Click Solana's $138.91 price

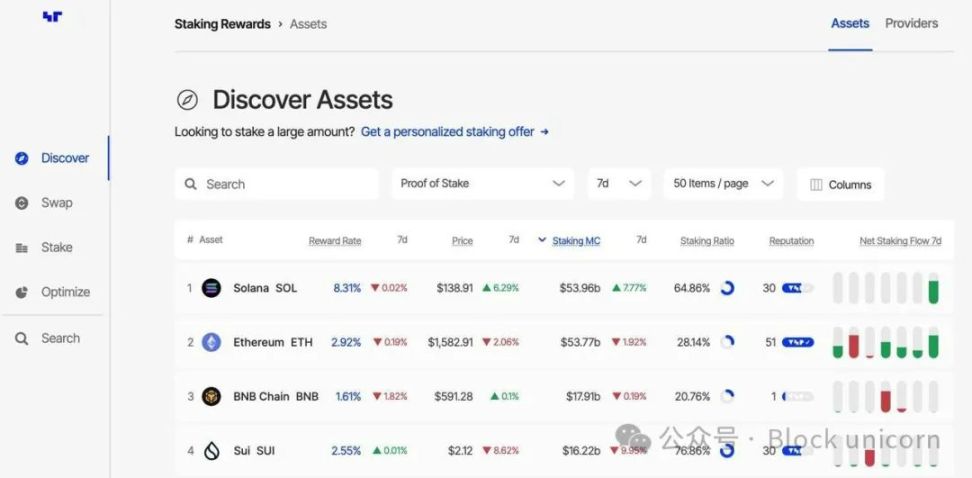point(455,288)
